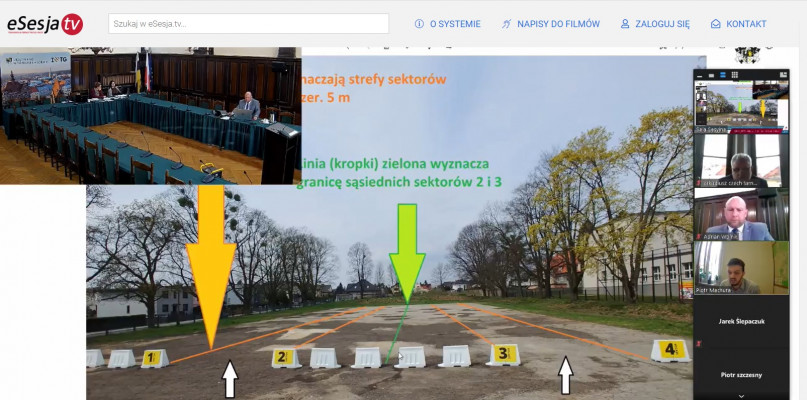Select the shared screen thumbnail in Zoom strip

[741, 107]
